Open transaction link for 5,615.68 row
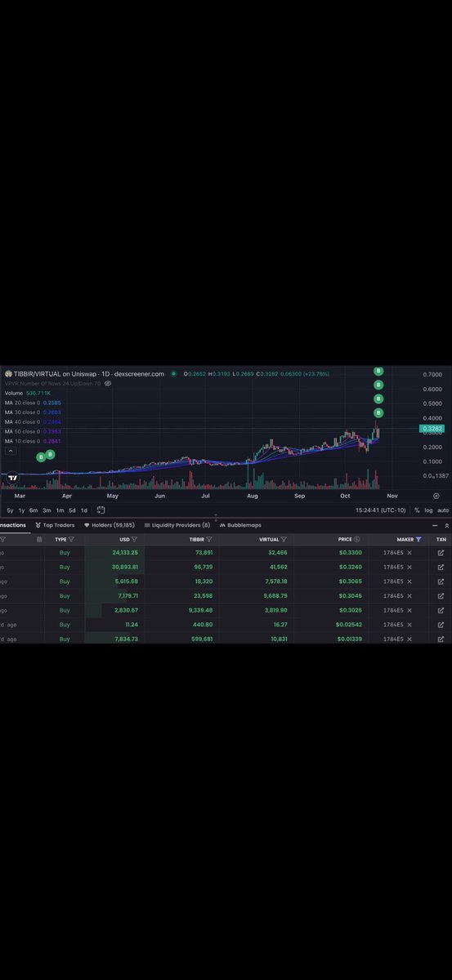452x980 pixels. pos(441,581)
